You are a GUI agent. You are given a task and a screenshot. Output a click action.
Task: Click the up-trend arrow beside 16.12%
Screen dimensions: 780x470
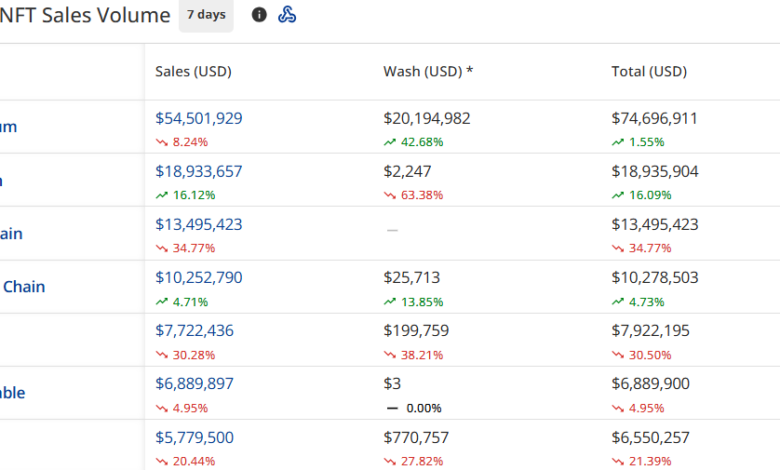[162, 195]
